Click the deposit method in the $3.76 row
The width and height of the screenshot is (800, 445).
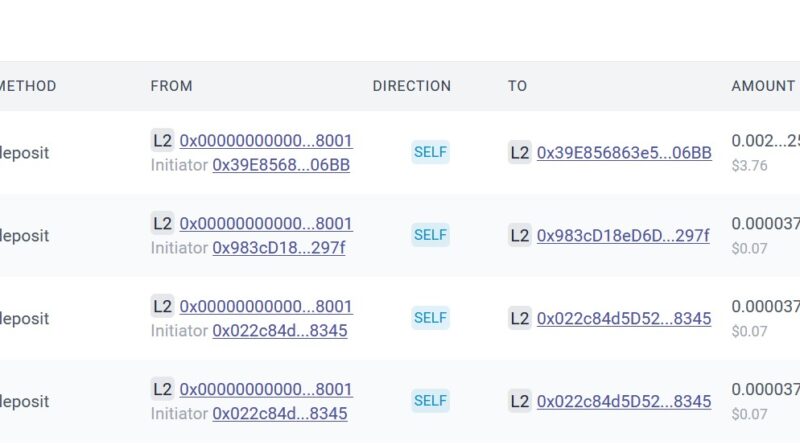pos(25,153)
